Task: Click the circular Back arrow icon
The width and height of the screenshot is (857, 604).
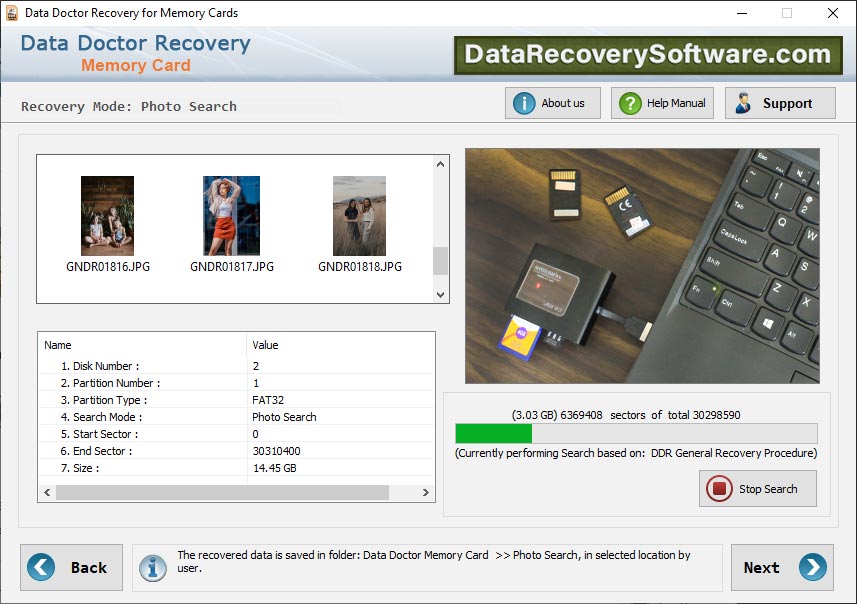Action: point(40,567)
